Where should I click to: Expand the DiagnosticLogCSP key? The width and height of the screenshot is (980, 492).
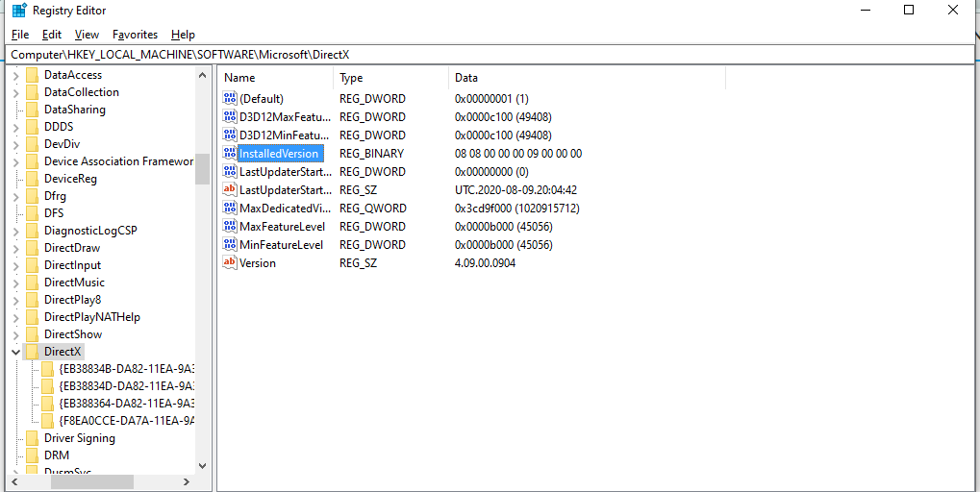(16, 231)
